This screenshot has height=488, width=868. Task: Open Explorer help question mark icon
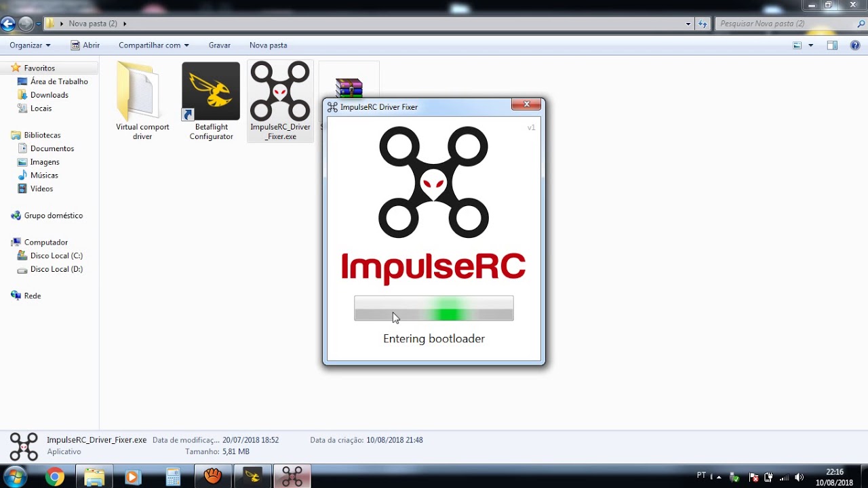[855, 45]
